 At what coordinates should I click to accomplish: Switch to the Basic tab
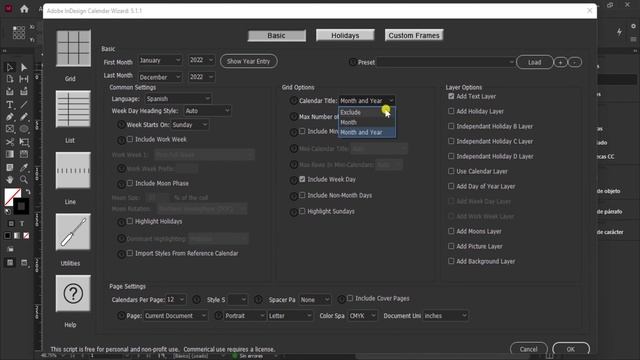pos(276,36)
